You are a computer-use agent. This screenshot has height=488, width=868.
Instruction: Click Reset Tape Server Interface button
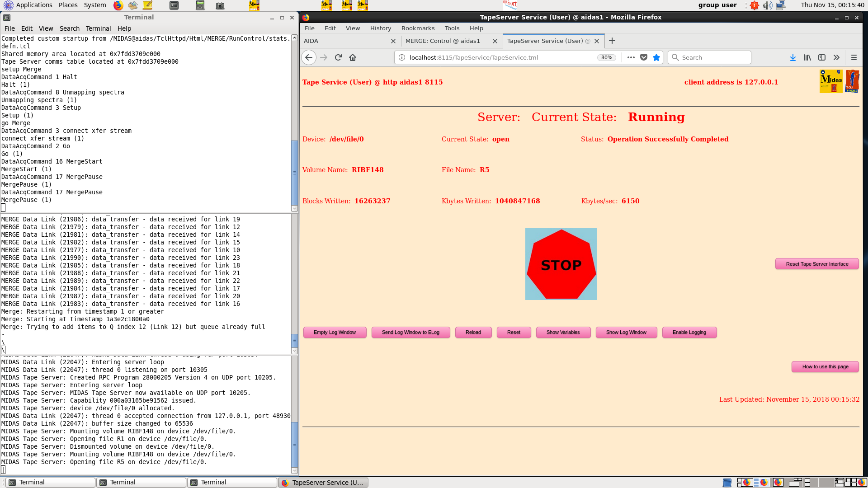coord(816,264)
